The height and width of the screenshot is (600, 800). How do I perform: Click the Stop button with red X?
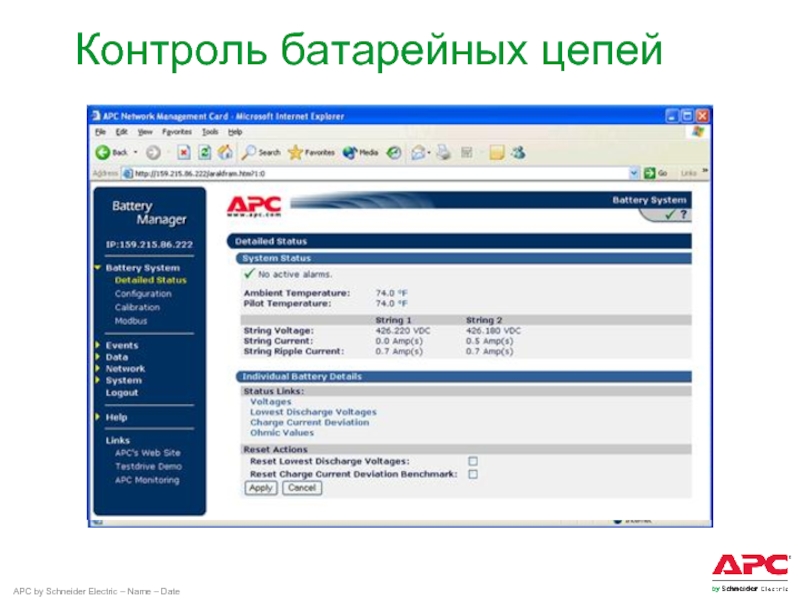point(184,152)
